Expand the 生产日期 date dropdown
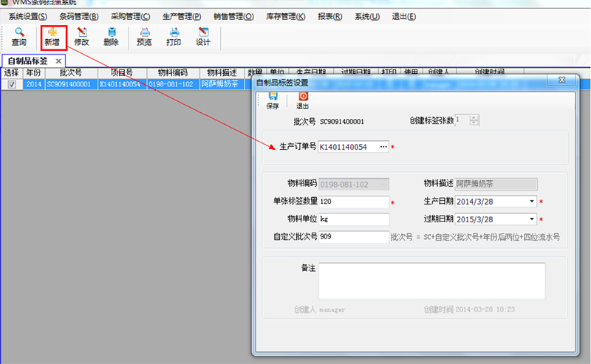This screenshot has height=364, width=591. pyautogui.click(x=532, y=202)
